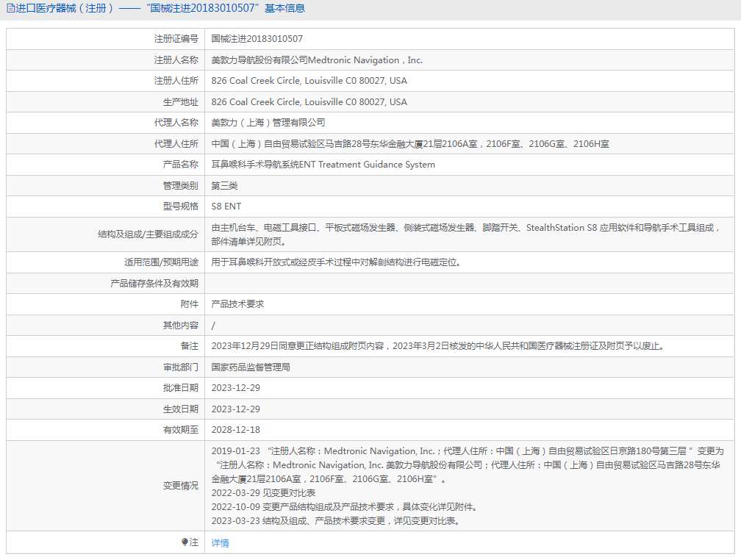Select attachment value 产品技术要求
The height and width of the screenshot is (560, 741).
click(x=237, y=304)
